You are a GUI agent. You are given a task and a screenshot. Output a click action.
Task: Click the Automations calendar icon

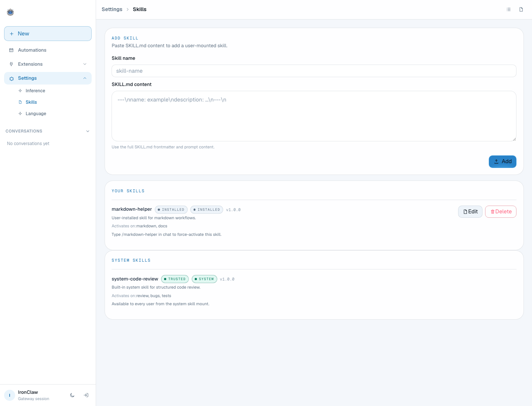click(x=11, y=50)
